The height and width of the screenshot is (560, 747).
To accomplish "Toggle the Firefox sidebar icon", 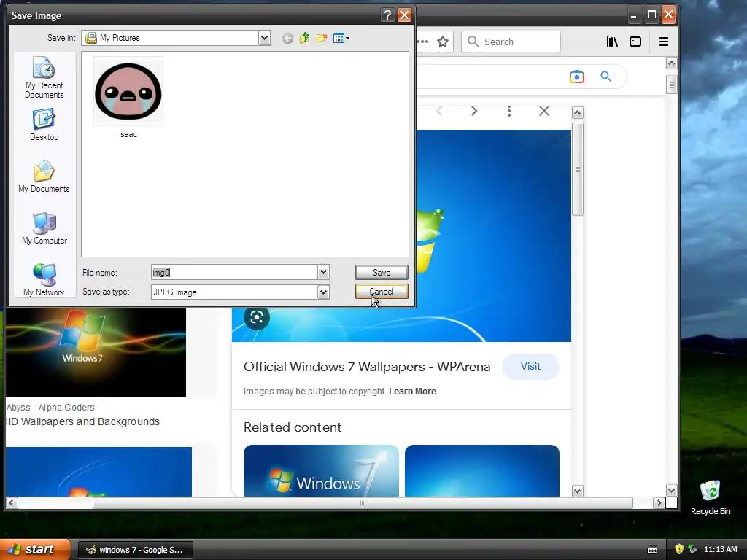I will [635, 42].
